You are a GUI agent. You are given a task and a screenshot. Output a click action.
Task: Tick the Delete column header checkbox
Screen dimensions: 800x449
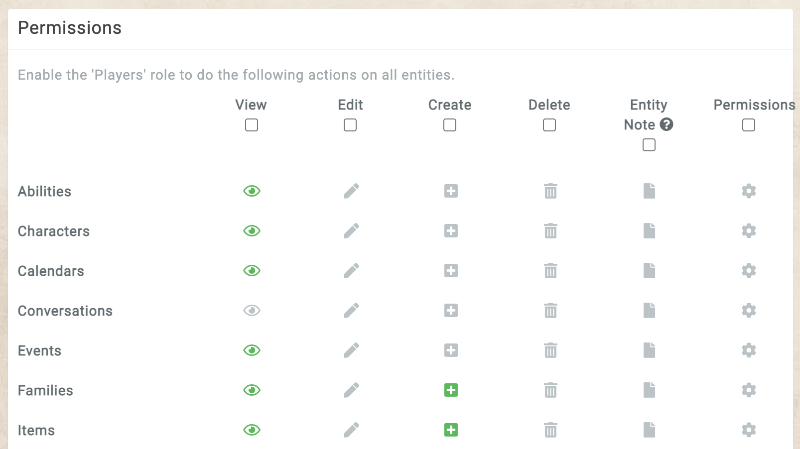[x=549, y=125]
